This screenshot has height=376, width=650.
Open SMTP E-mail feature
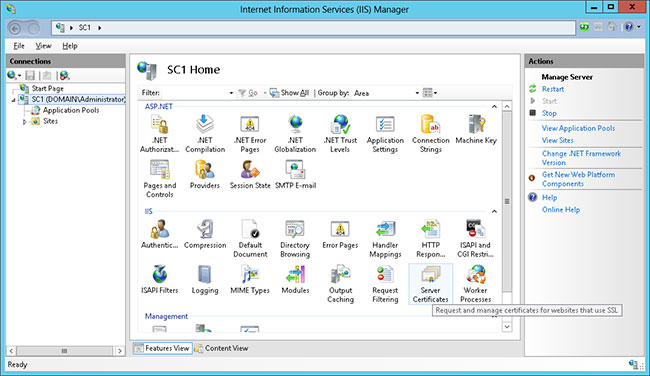295,175
